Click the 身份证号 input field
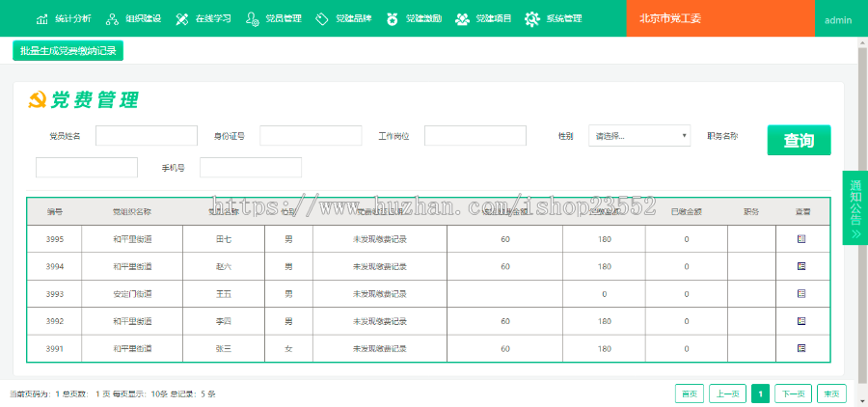 point(311,136)
